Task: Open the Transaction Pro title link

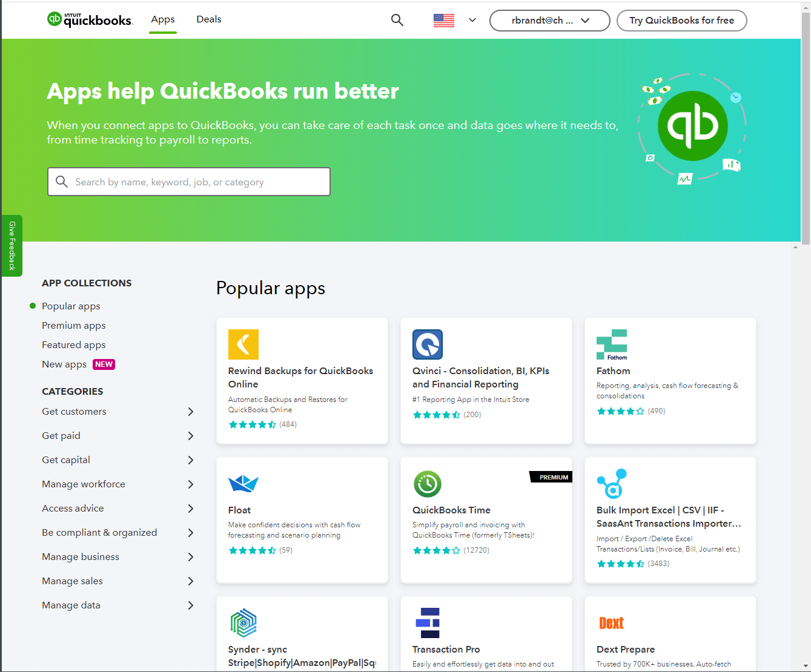Action: click(446, 650)
